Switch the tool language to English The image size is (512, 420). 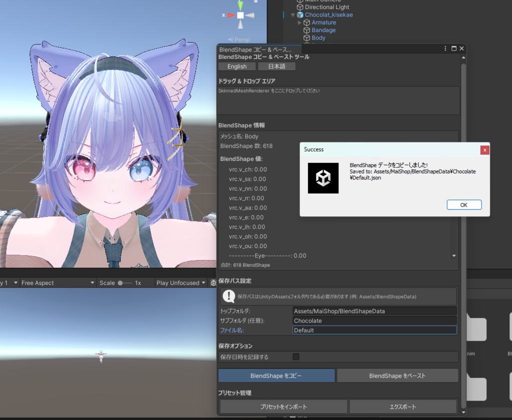[x=236, y=66]
